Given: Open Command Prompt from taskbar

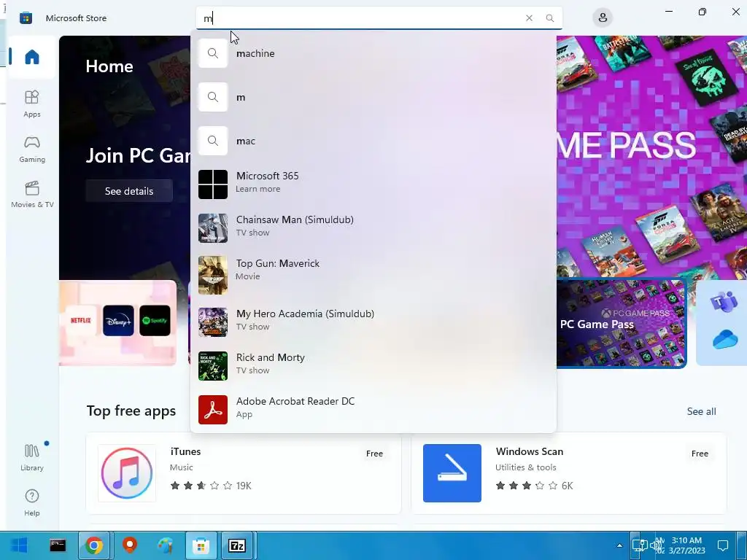Looking at the screenshot, I should point(58,545).
